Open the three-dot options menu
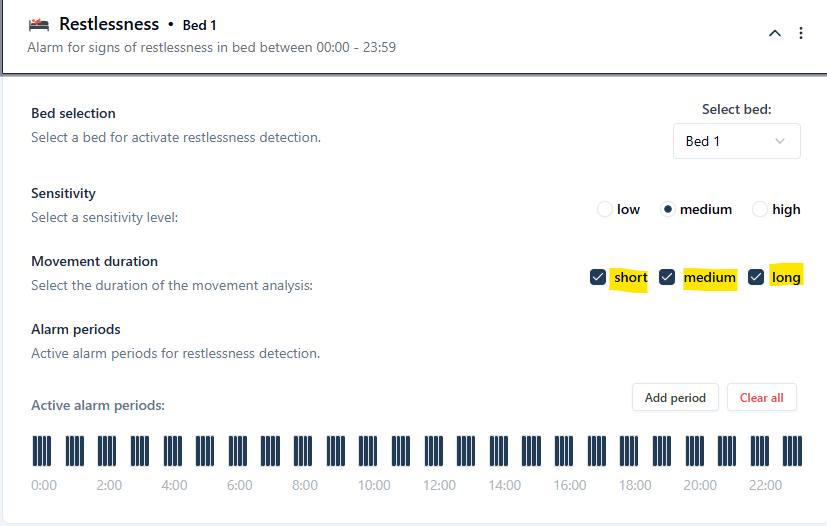The height and width of the screenshot is (526, 827). [x=801, y=33]
